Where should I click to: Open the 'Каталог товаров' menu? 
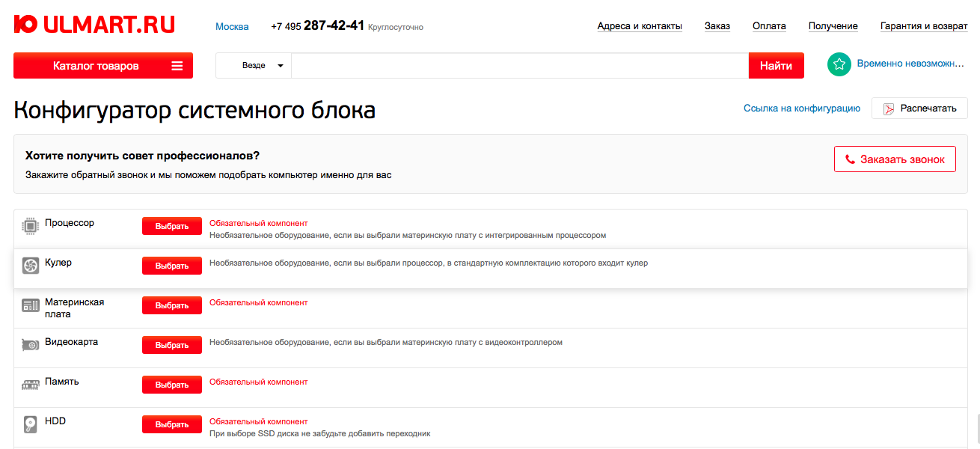point(103,66)
